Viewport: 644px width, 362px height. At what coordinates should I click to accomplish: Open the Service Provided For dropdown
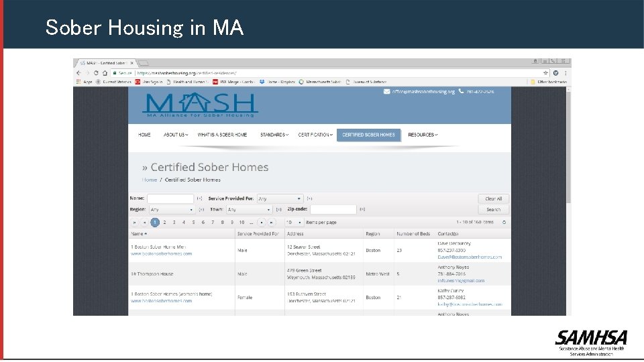(280, 198)
